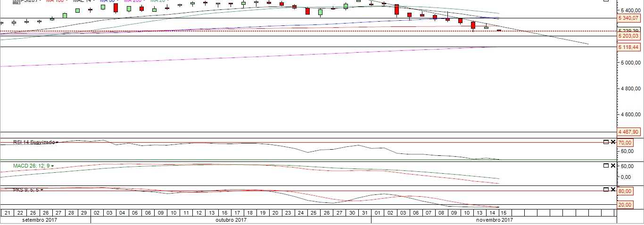Close the MACD indicator panel

pos(613,166)
